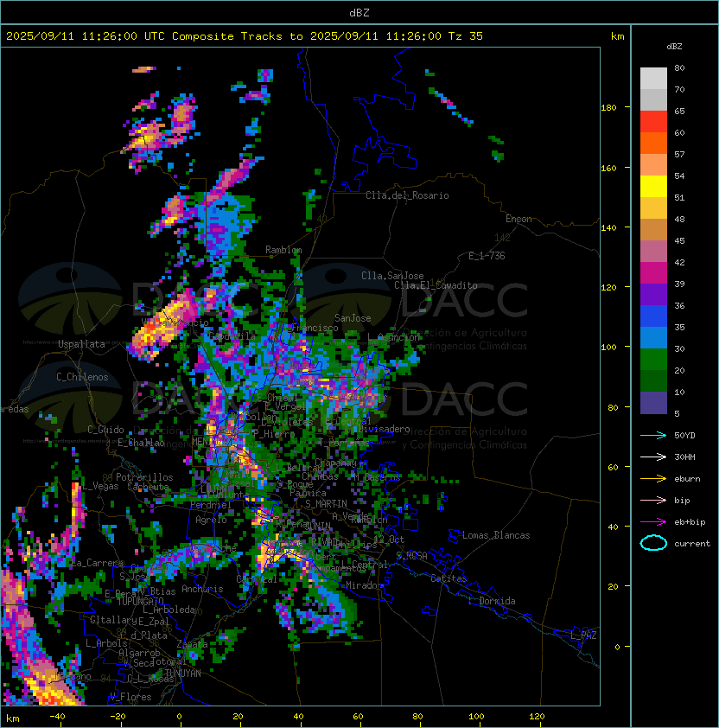
Task: Click the white 30HM arrow in legend
Action: [653, 457]
